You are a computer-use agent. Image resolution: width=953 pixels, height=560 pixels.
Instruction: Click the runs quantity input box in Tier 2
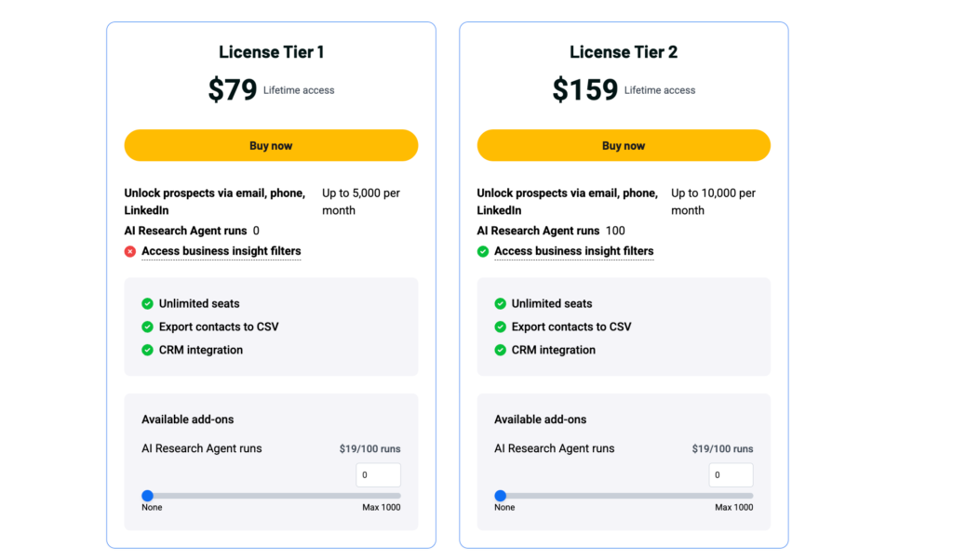(731, 474)
